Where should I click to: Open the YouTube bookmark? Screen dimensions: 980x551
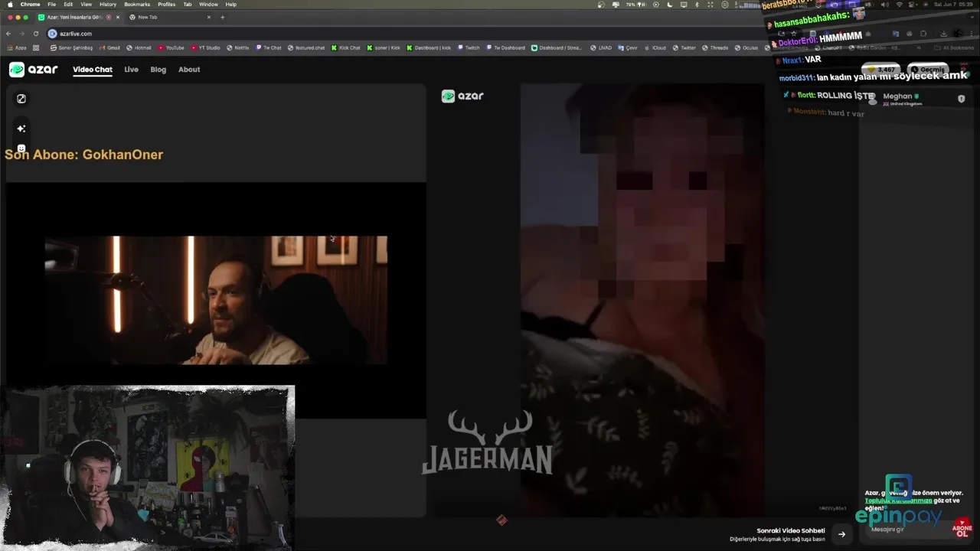pos(171,47)
